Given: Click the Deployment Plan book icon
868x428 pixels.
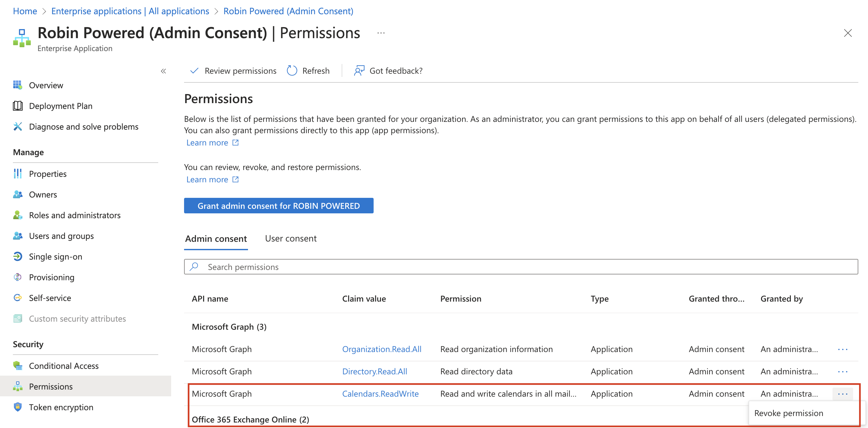Looking at the screenshot, I should [17, 106].
